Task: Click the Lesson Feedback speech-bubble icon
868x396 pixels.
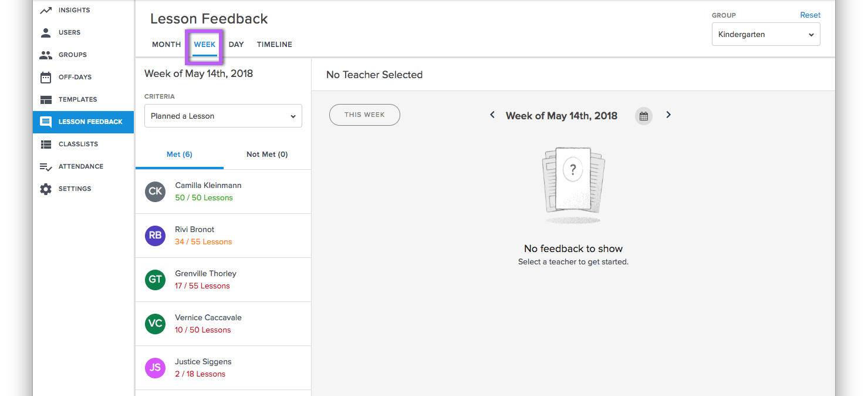Action: click(x=46, y=122)
